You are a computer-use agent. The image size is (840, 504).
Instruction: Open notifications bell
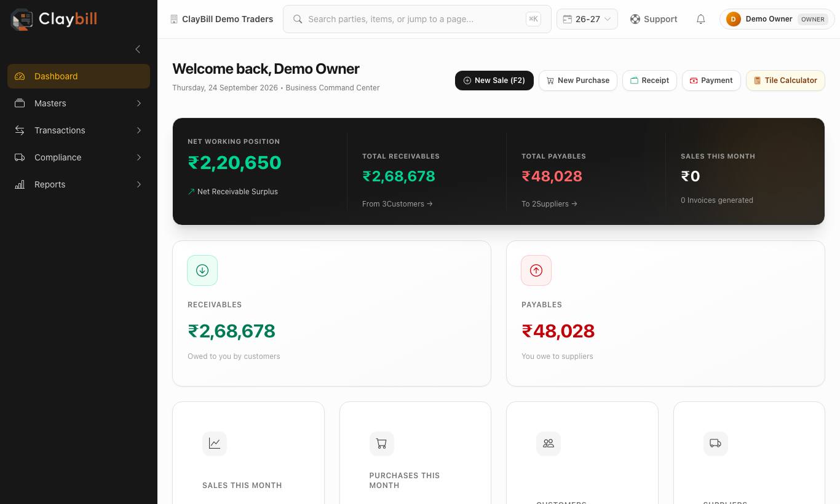[700, 19]
